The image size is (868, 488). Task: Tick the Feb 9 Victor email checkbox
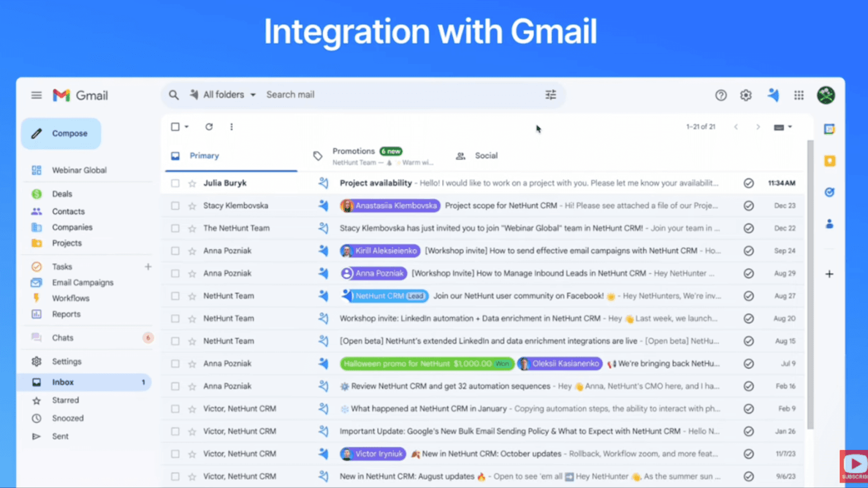tap(175, 409)
